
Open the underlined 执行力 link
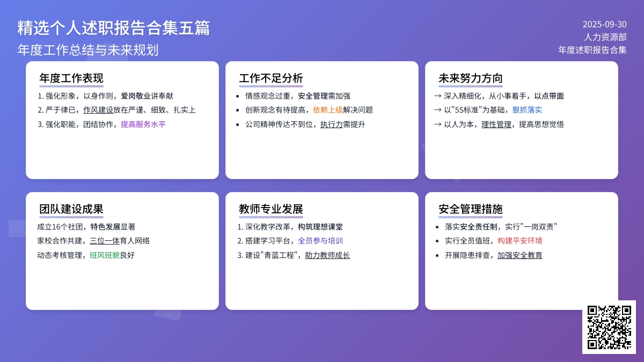pos(332,124)
